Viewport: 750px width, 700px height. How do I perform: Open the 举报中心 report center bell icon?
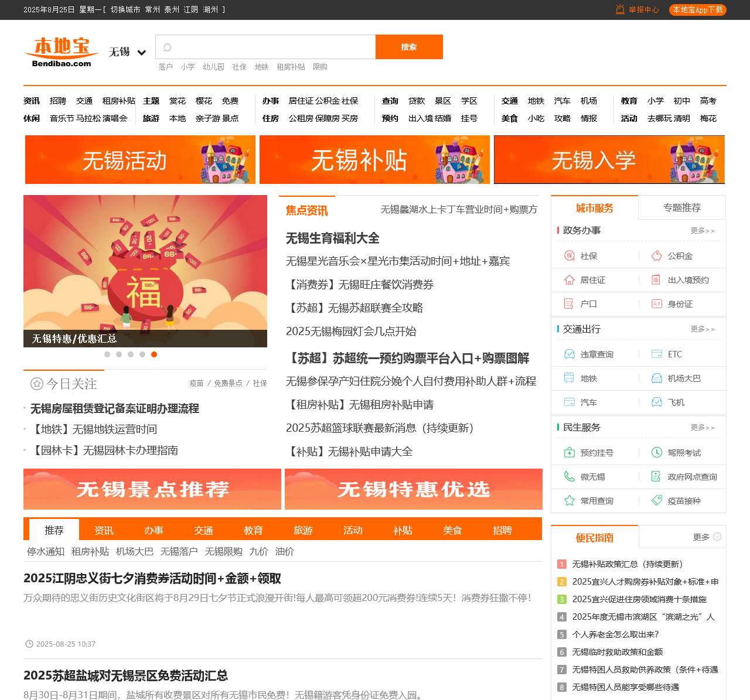pyautogui.click(x=619, y=9)
